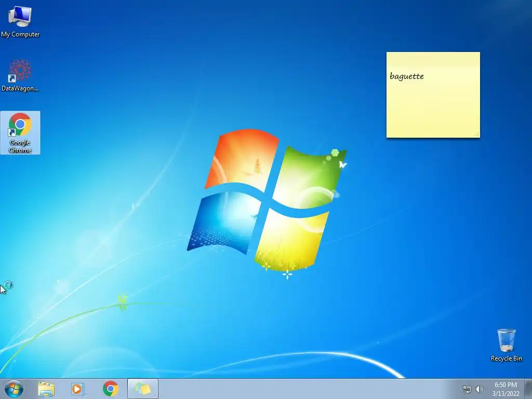Open the volume speaker tray icon
Viewport: 532px width, 399px height.
(480, 389)
